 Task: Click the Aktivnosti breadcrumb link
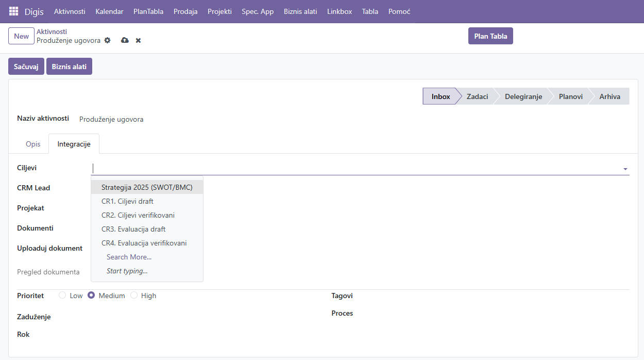[x=52, y=31]
